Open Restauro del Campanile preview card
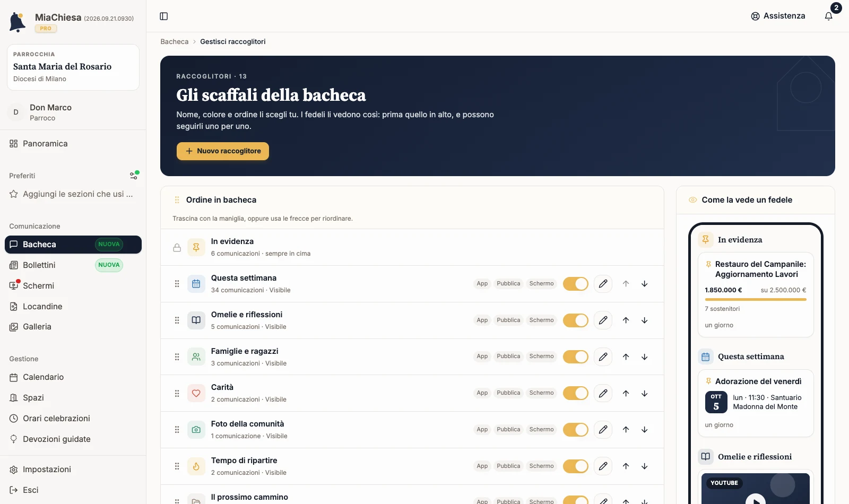 coord(756,294)
